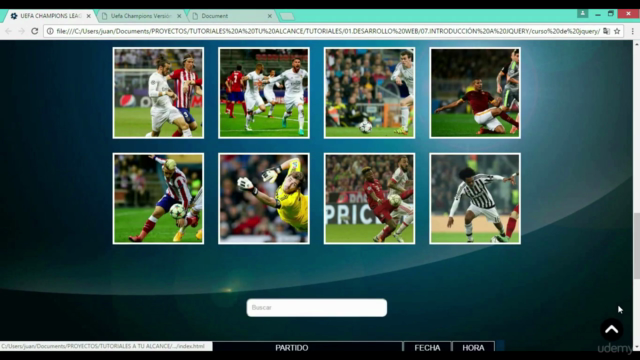Reload the page with refresh icon
The height and width of the screenshot is (360, 640).
tap(35, 31)
